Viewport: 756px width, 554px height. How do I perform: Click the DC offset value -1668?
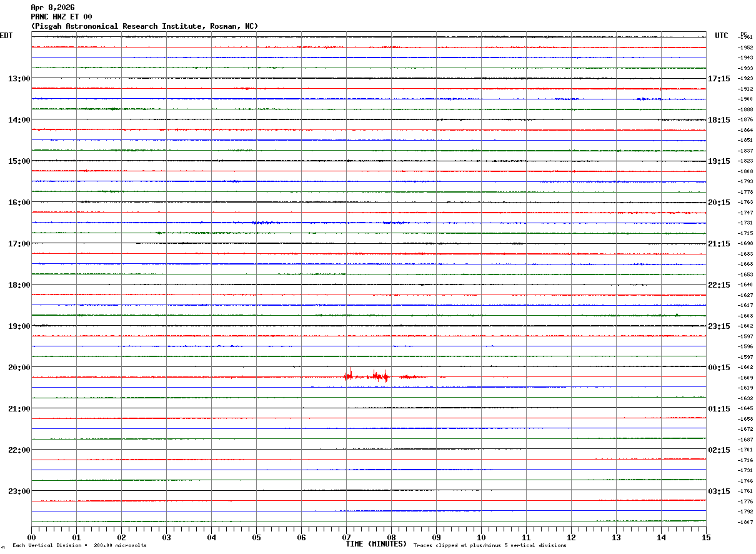pos(745,264)
